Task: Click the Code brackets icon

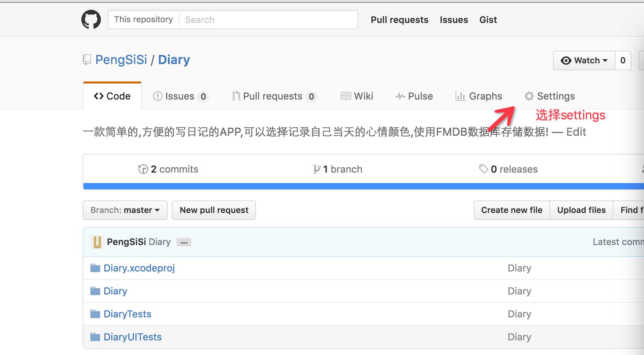Action: pyautogui.click(x=99, y=96)
